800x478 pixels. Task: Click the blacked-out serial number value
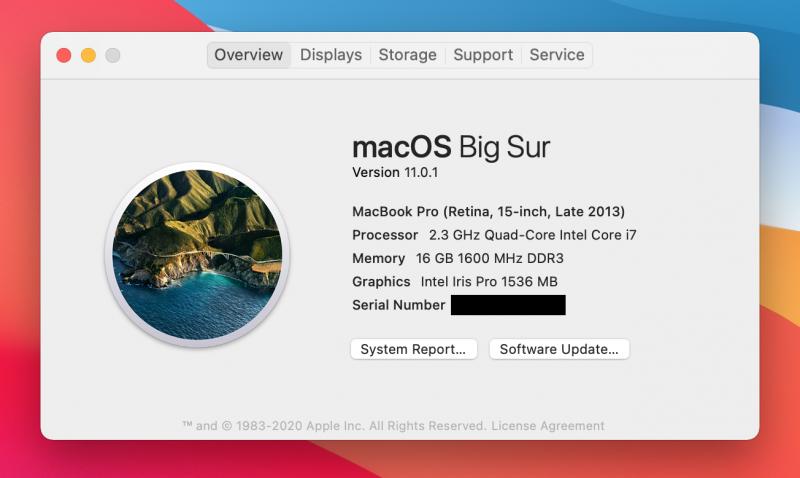tap(508, 305)
